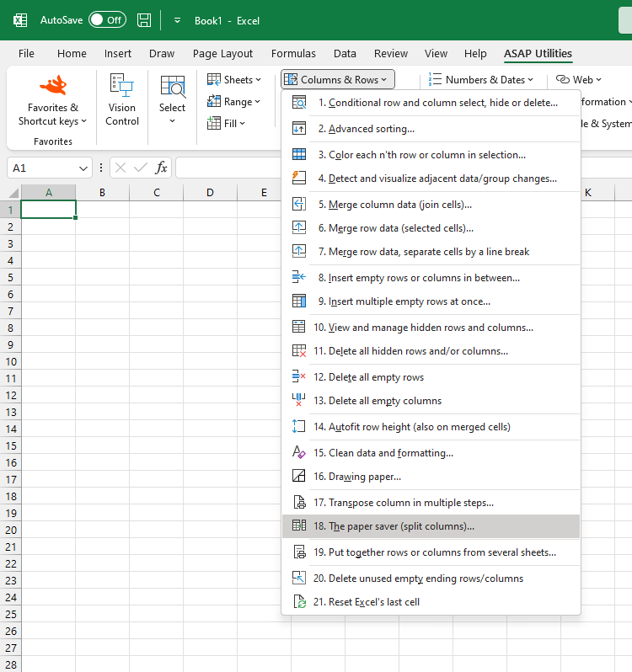
Task: Select cell A1 in the worksheet
Action: point(48,210)
